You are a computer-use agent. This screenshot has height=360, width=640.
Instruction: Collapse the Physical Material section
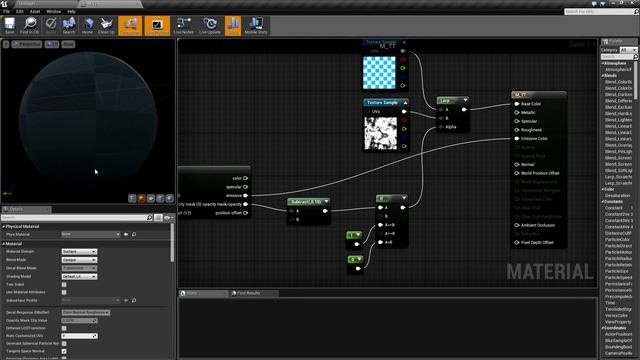pos(3,227)
